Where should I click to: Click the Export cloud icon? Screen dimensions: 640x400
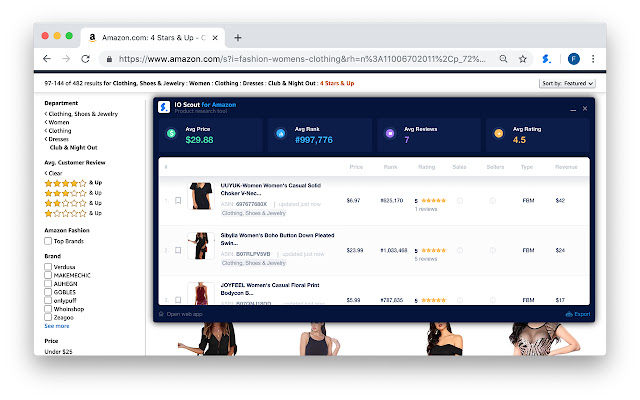[x=569, y=314]
